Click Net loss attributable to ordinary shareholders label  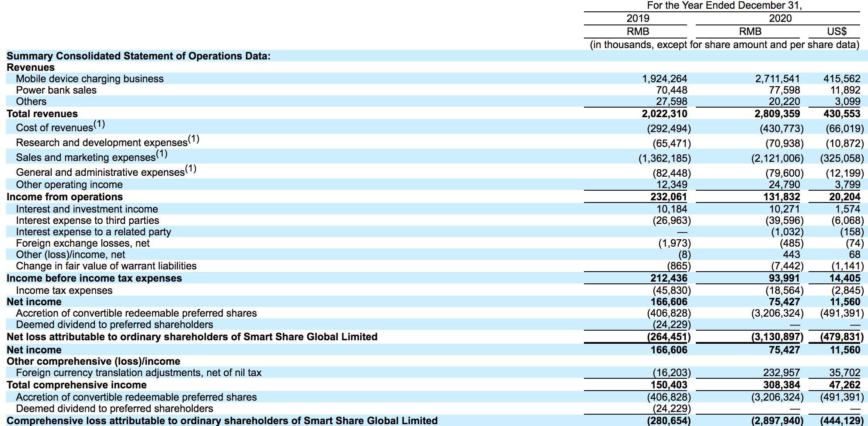[x=192, y=337]
